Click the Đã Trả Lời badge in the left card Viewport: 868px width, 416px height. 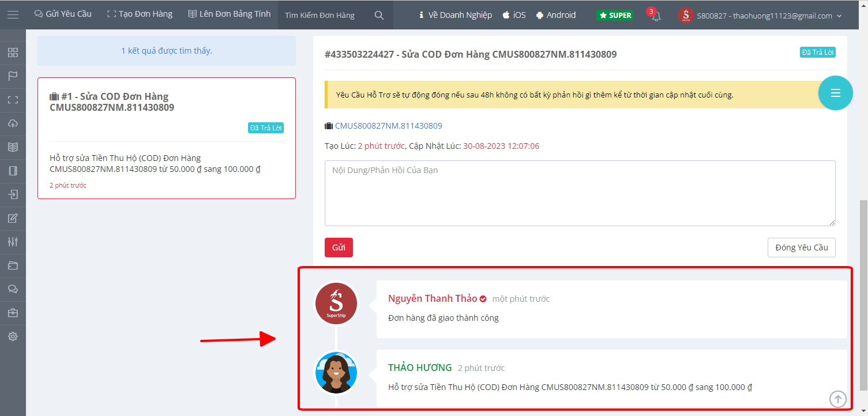coord(266,128)
